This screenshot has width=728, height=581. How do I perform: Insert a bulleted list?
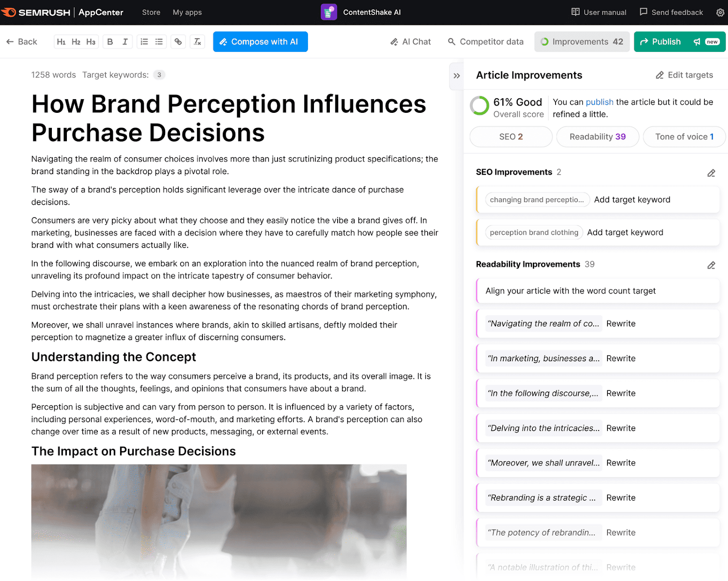coord(158,41)
